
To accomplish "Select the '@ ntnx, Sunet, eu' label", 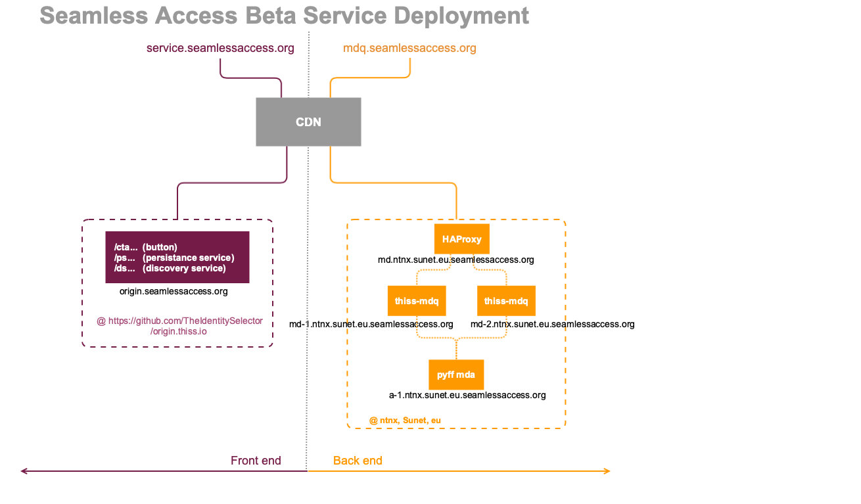I will (405, 420).
